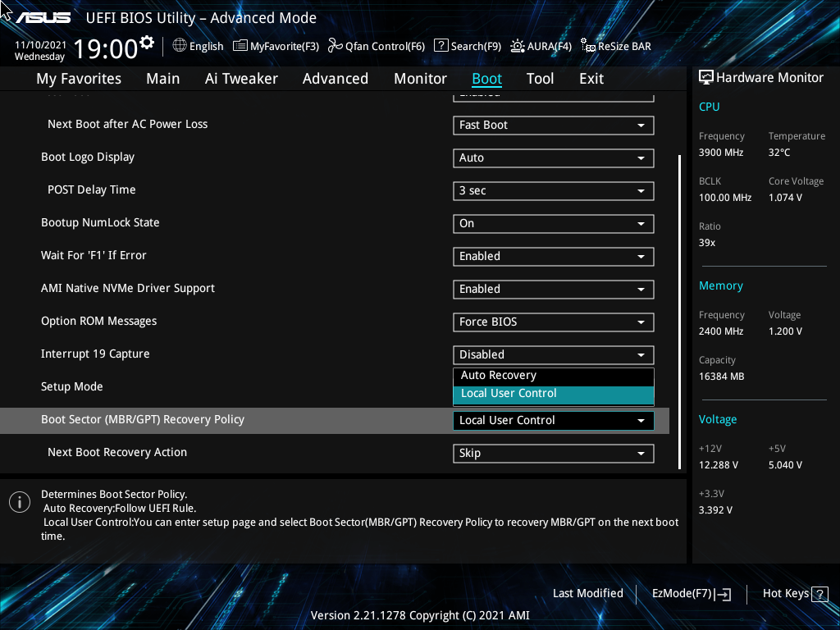Image resolution: width=840 pixels, height=630 pixels.
Task: Select the Bootup NumLock State label
Action: (x=100, y=223)
